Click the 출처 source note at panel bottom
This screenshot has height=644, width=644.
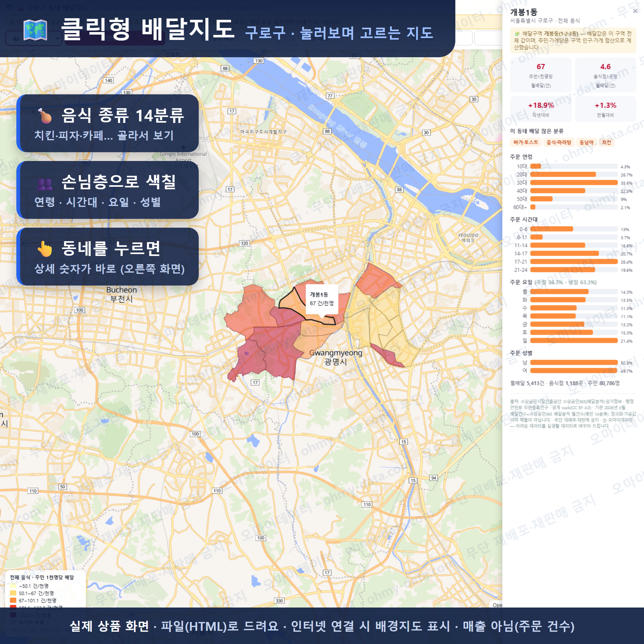tap(573, 414)
